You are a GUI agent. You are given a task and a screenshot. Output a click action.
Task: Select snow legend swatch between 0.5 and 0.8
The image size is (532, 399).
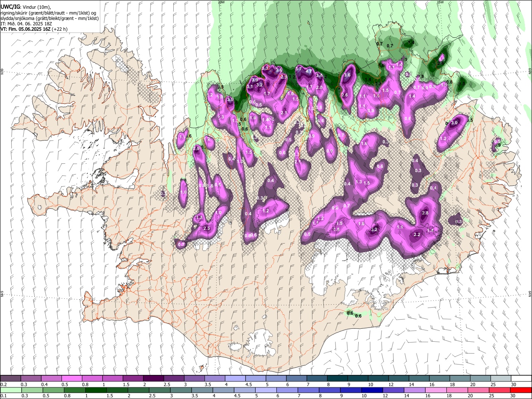click(72, 378)
